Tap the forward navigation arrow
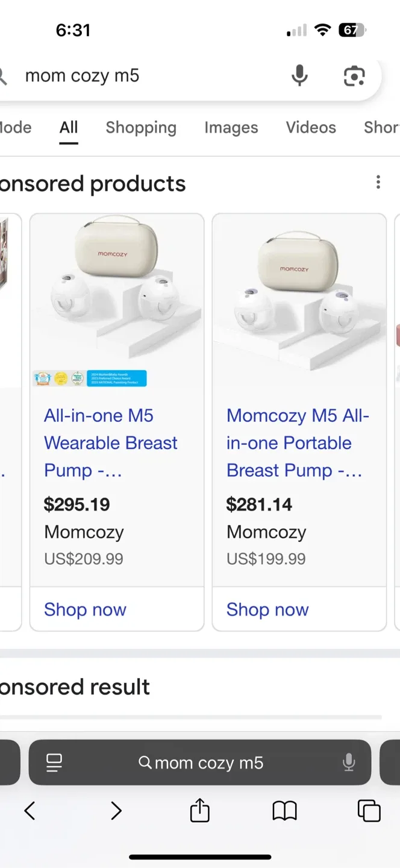This screenshot has width=400, height=868. pyautogui.click(x=116, y=811)
